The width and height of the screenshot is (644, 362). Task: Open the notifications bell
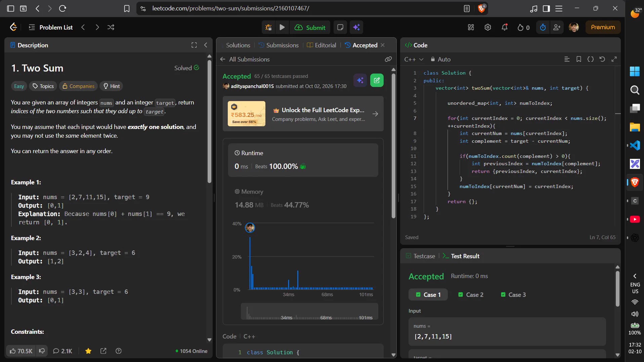(x=505, y=27)
